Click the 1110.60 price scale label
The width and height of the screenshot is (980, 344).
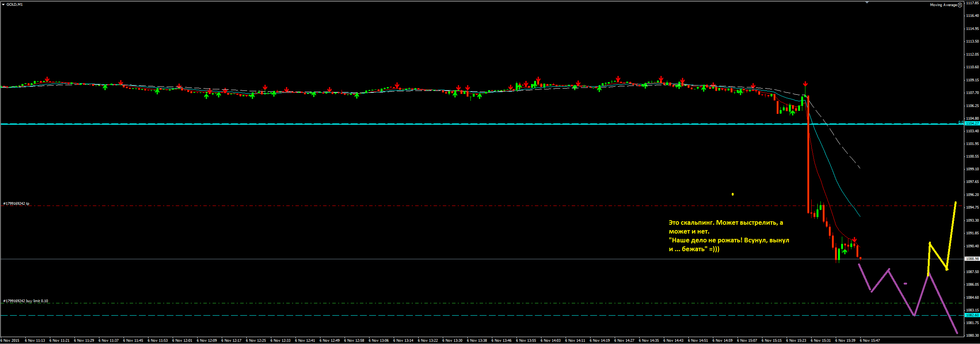point(972,67)
